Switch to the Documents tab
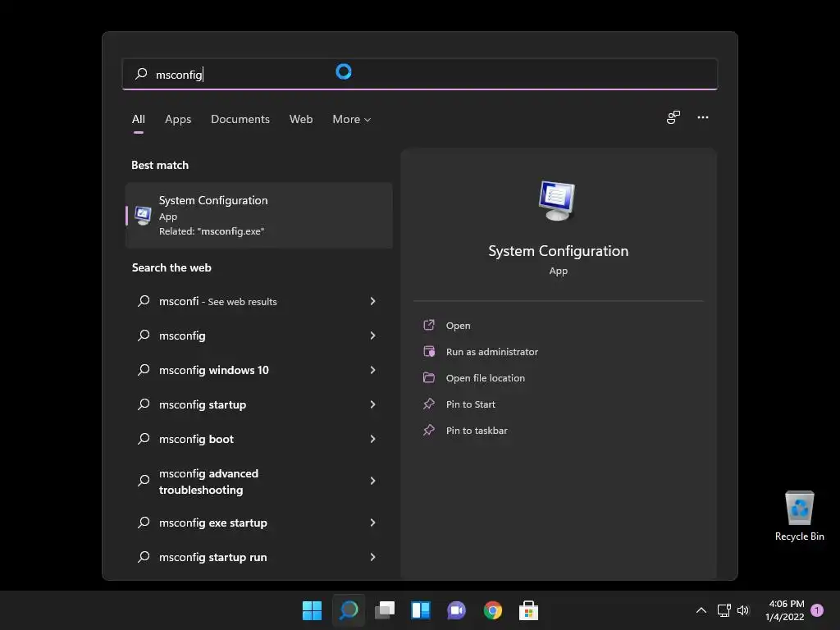 pos(240,119)
